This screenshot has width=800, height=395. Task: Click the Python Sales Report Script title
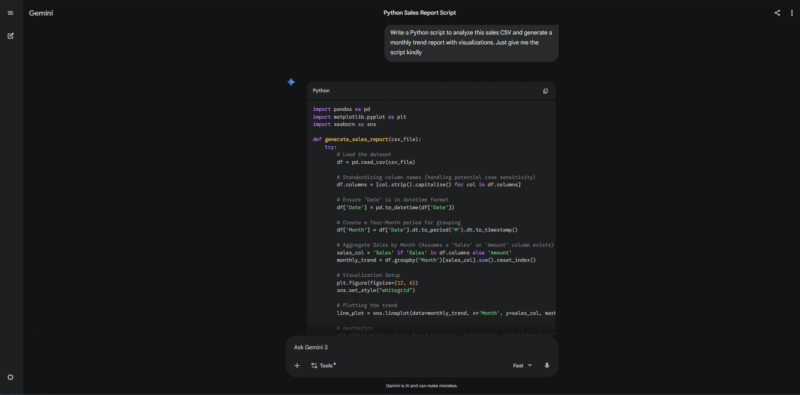click(420, 13)
